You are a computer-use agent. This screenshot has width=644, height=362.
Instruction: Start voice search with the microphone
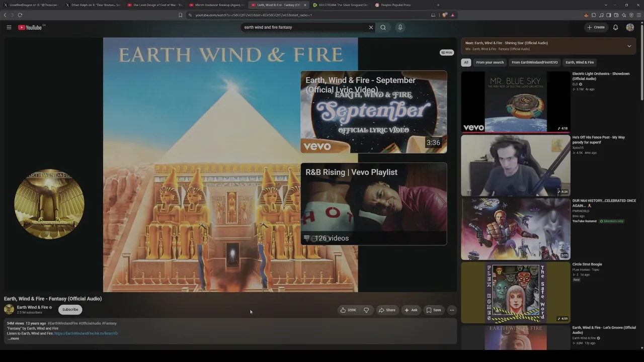tap(400, 27)
